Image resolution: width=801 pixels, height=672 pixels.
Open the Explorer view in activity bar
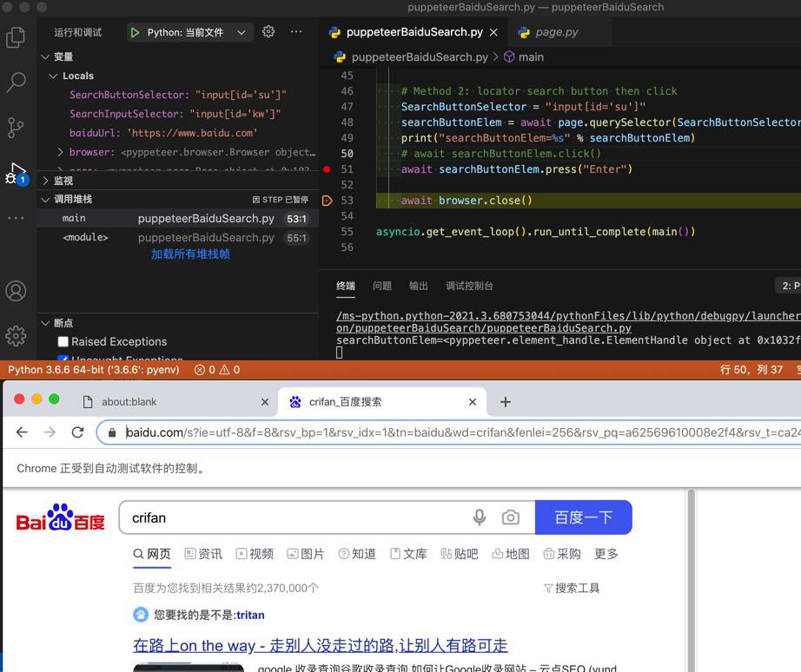tap(16, 37)
